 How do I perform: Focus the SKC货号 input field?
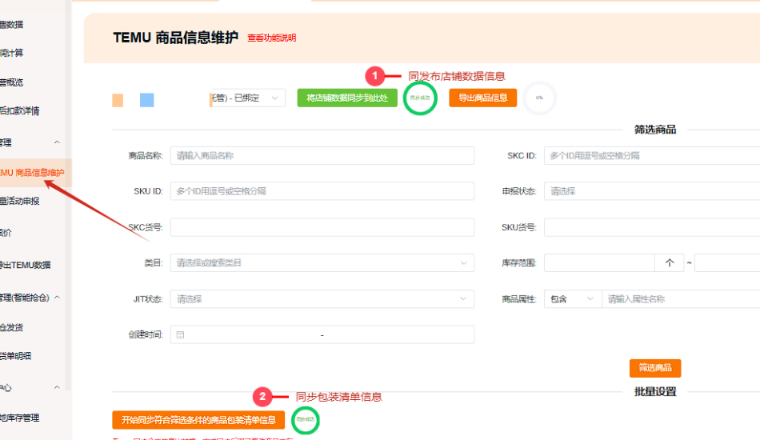pyautogui.click(x=322, y=227)
